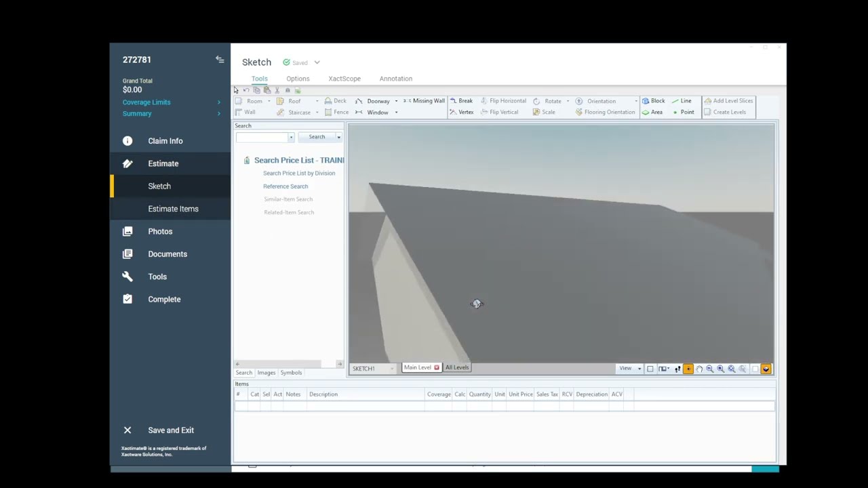Toggle the 3D view button at far right
The width and height of the screenshot is (868, 488).
[x=766, y=369]
